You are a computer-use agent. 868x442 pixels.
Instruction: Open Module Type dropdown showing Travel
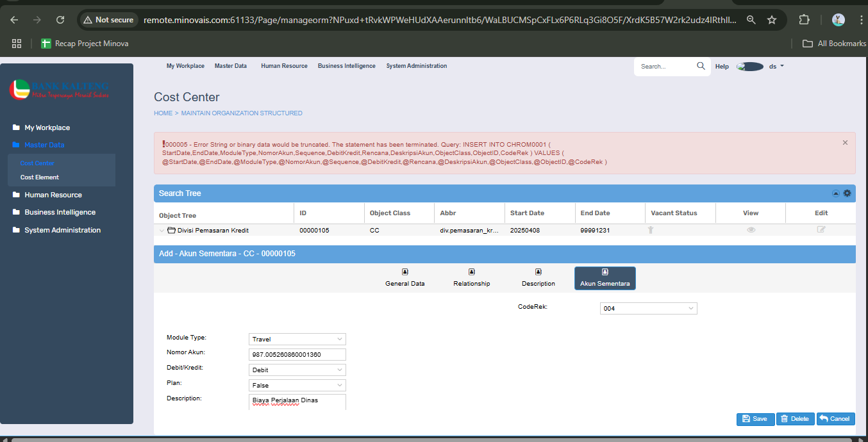pyautogui.click(x=297, y=339)
